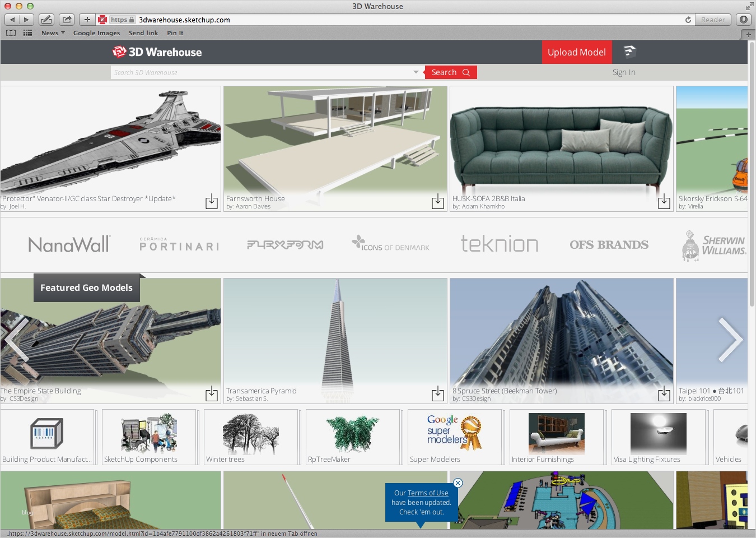
Task: Click the SketchUp icon next to Upload Model
Action: pyautogui.click(x=629, y=52)
